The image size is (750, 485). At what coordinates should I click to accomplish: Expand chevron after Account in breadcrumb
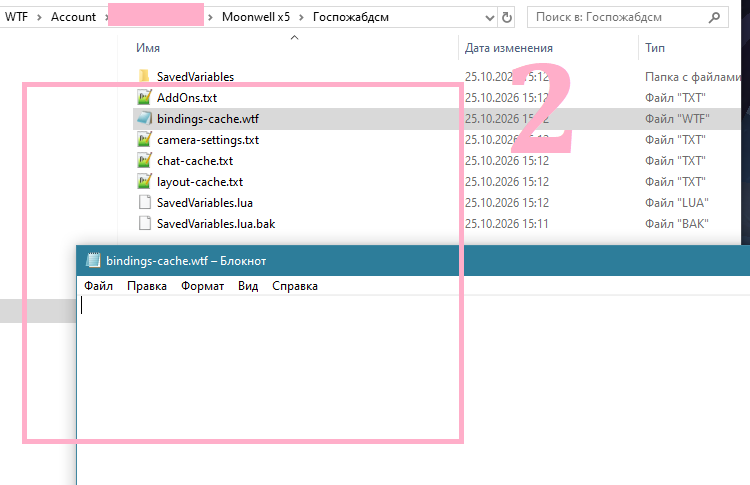(x=106, y=18)
